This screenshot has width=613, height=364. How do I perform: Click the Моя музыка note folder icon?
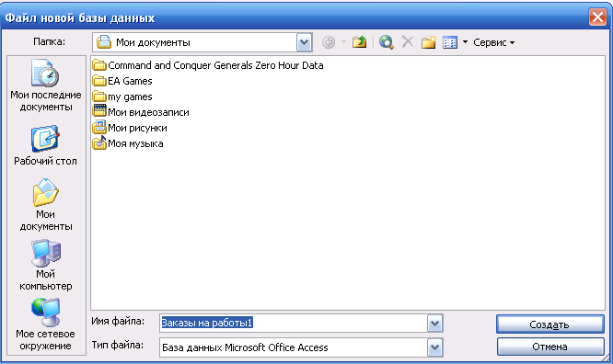[x=99, y=142]
